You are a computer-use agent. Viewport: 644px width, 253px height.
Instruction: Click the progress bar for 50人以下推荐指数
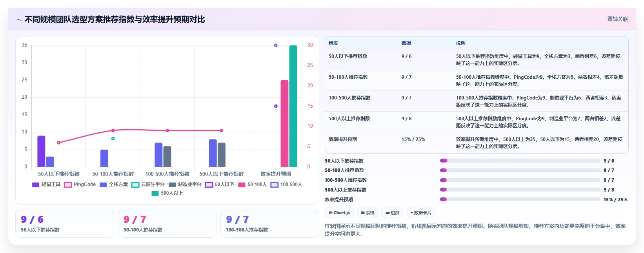tap(520, 161)
